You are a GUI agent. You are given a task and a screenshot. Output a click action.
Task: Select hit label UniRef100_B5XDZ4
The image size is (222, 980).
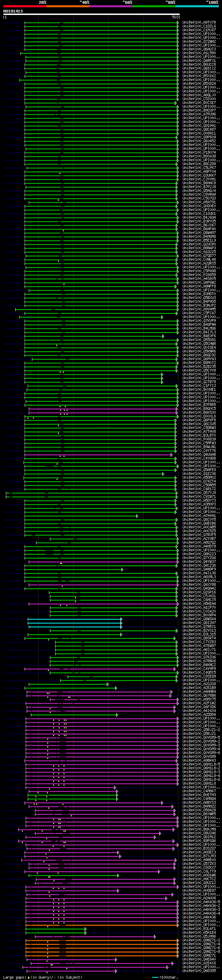199,83
